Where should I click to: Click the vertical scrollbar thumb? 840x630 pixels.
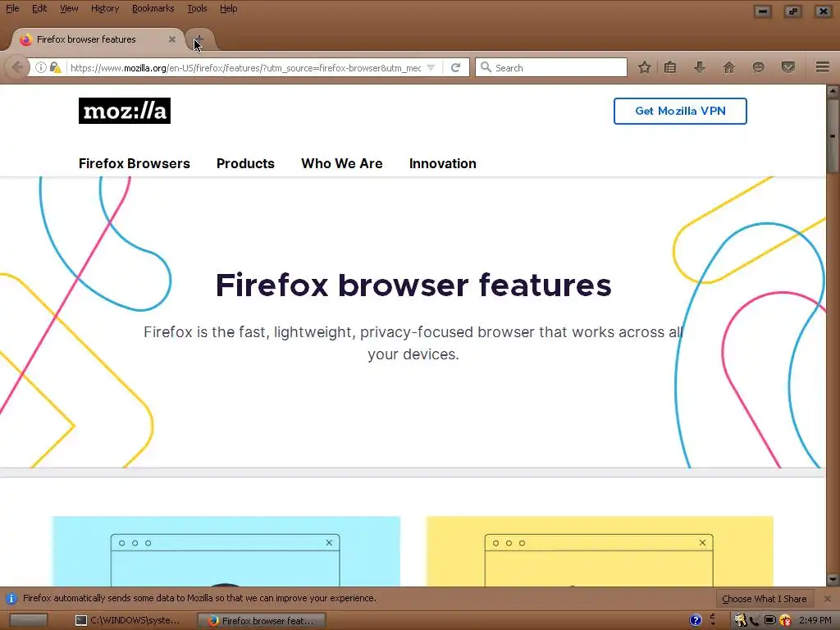[833, 135]
